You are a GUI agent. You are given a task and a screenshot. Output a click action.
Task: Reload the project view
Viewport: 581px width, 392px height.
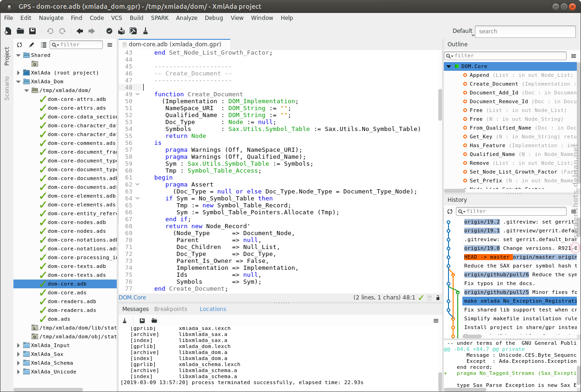tap(19, 45)
